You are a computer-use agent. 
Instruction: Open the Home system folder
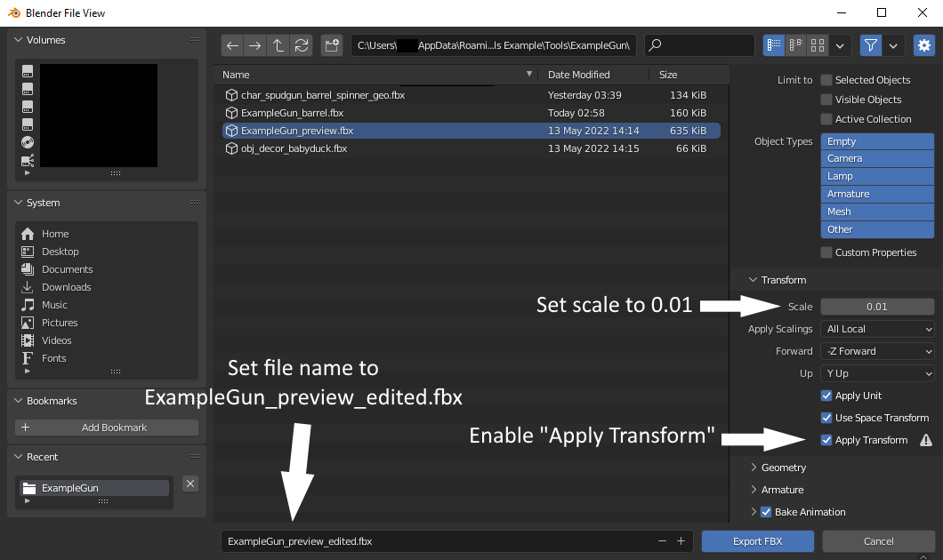click(55, 234)
